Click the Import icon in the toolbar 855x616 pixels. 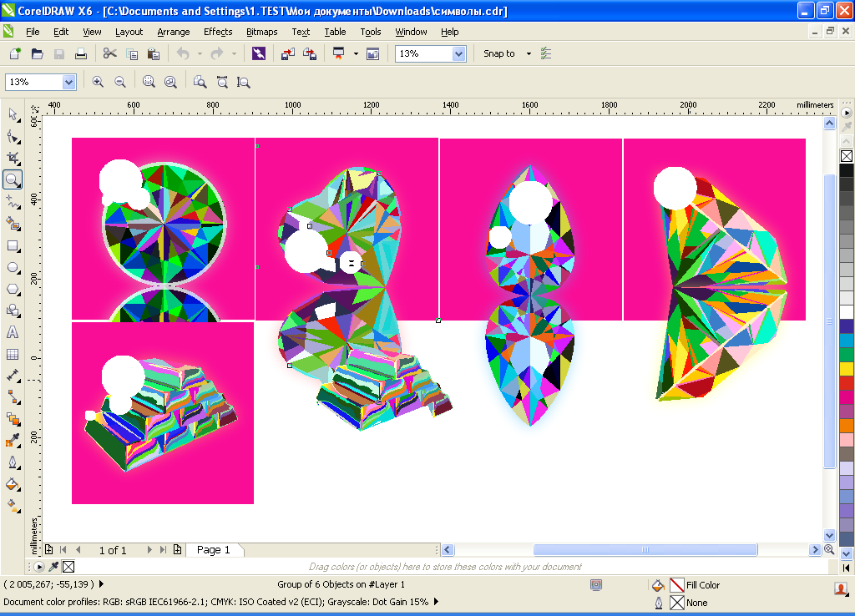(x=287, y=53)
